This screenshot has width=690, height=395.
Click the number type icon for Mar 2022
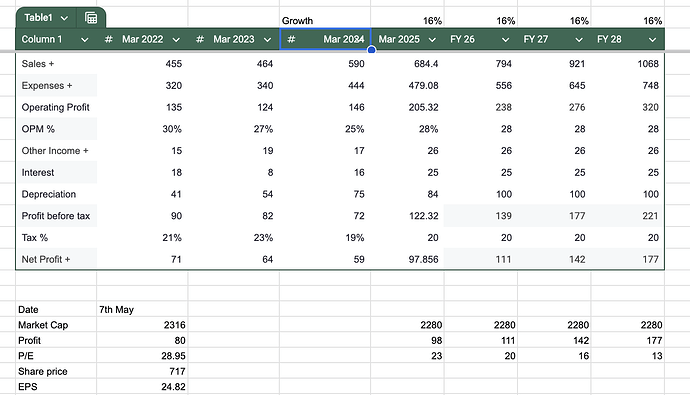click(x=109, y=40)
